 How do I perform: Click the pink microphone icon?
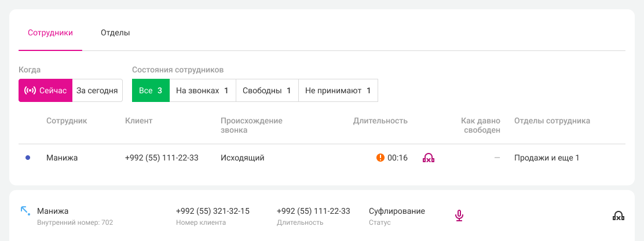pyautogui.click(x=459, y=216)
